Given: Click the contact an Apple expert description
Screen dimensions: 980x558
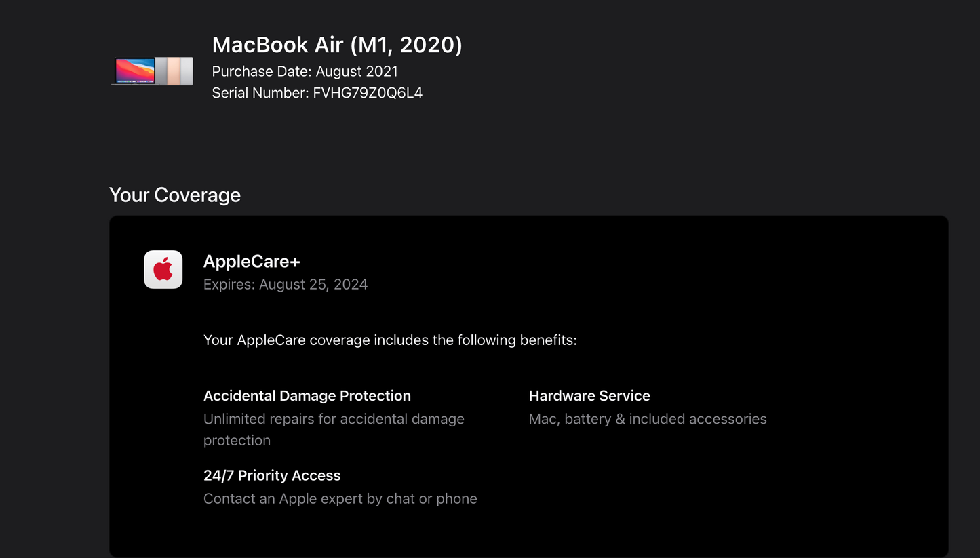Looking at the screenshot, I should tap(340, 498).
